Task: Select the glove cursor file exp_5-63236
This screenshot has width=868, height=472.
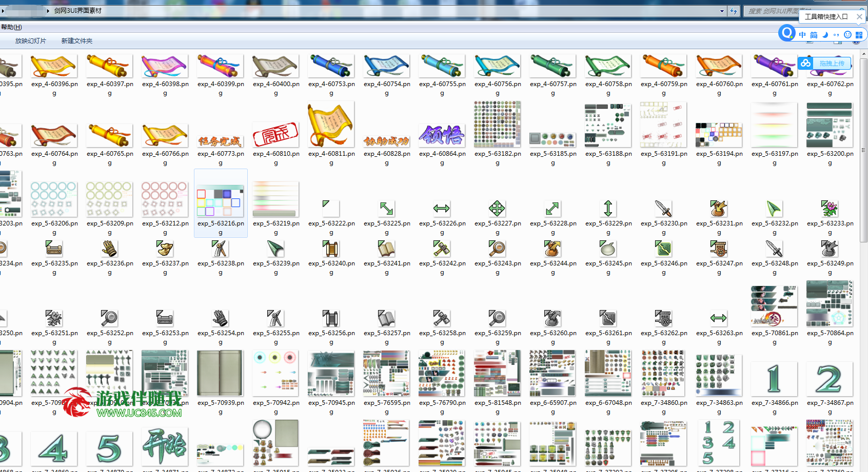Action: (x=109, y=249)
